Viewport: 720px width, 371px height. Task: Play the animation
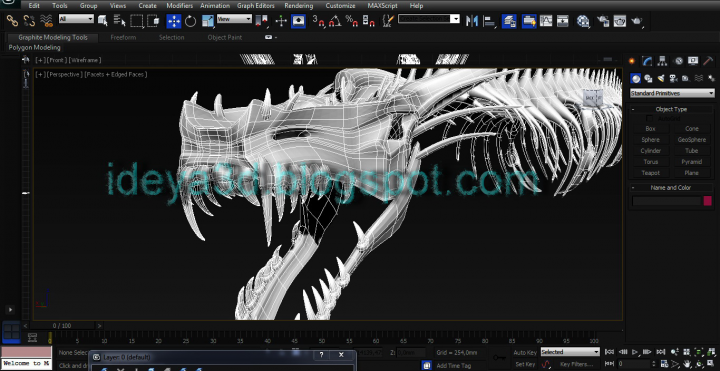tap(635, 352)
